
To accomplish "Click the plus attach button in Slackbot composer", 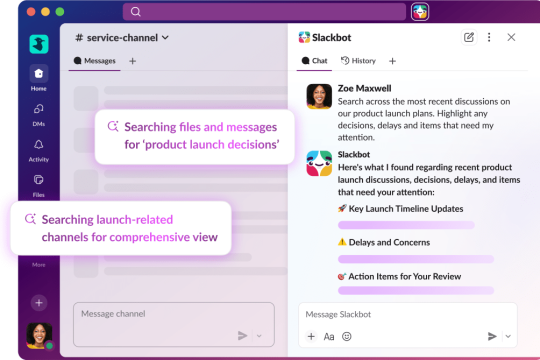I will coord(311,336).
